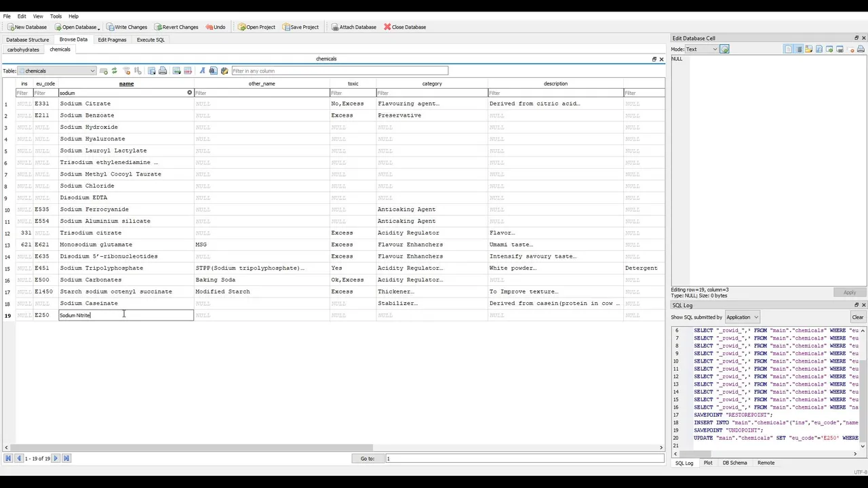Click the Print icon in Edit Database Cell
This screenshot has width=868, height=488.
[861, 49]
